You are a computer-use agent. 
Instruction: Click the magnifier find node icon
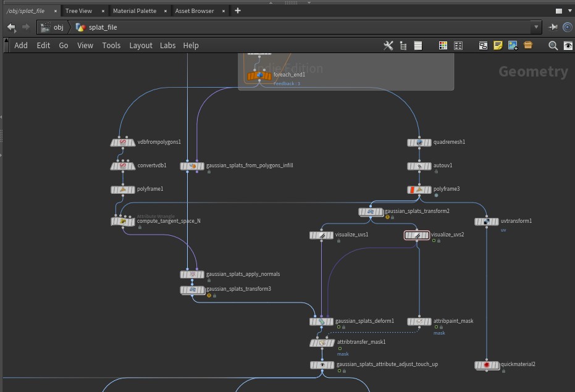(553, 46)
